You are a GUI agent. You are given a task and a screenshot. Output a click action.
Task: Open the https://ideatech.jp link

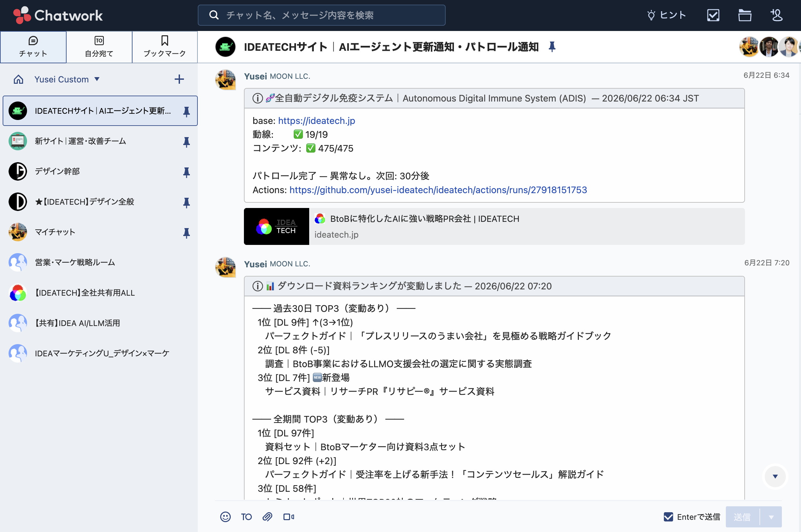pyautogui.click(x=316, y=121)
